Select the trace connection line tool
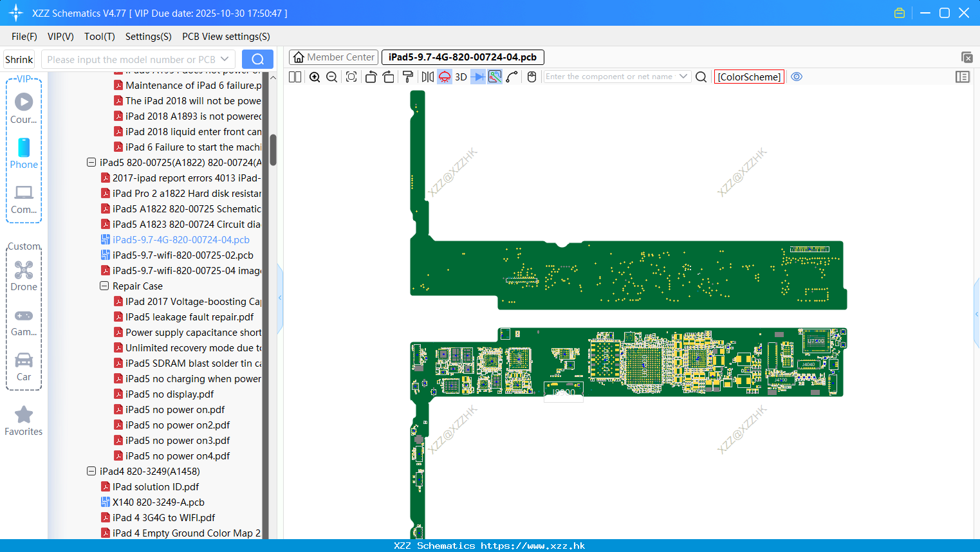Screen dimensions: 980x552 [512, 77]
